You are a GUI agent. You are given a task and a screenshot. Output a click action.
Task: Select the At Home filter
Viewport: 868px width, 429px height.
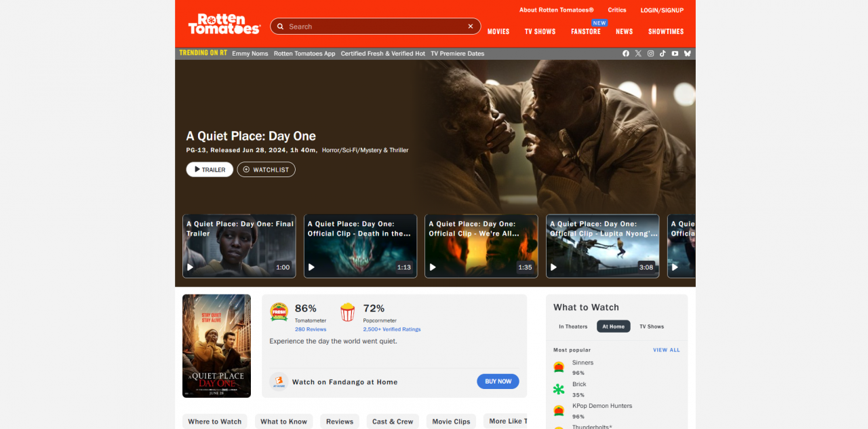click(x=614, y=327)
